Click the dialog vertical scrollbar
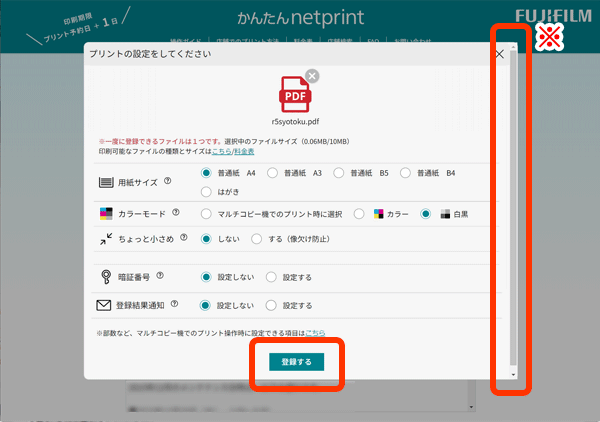Viewport: 600px width, 422px height. click(x=514, y=208)
